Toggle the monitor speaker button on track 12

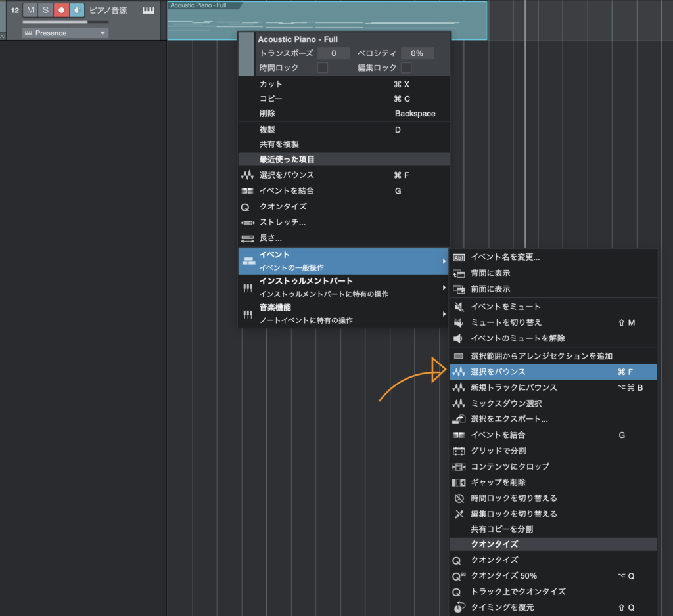click(77, 10)
